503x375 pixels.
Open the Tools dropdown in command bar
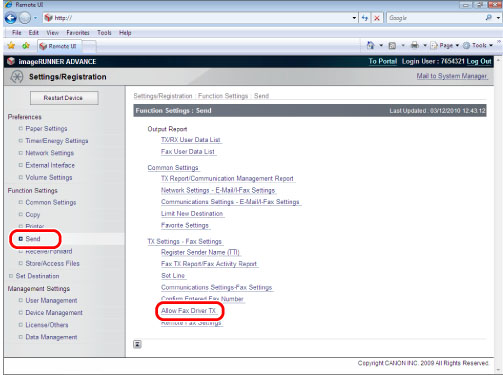pos(478,45)
